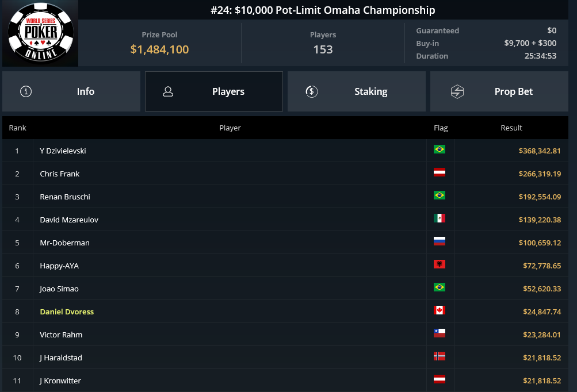Click the Info tab's circled i icon

[26, 91]
